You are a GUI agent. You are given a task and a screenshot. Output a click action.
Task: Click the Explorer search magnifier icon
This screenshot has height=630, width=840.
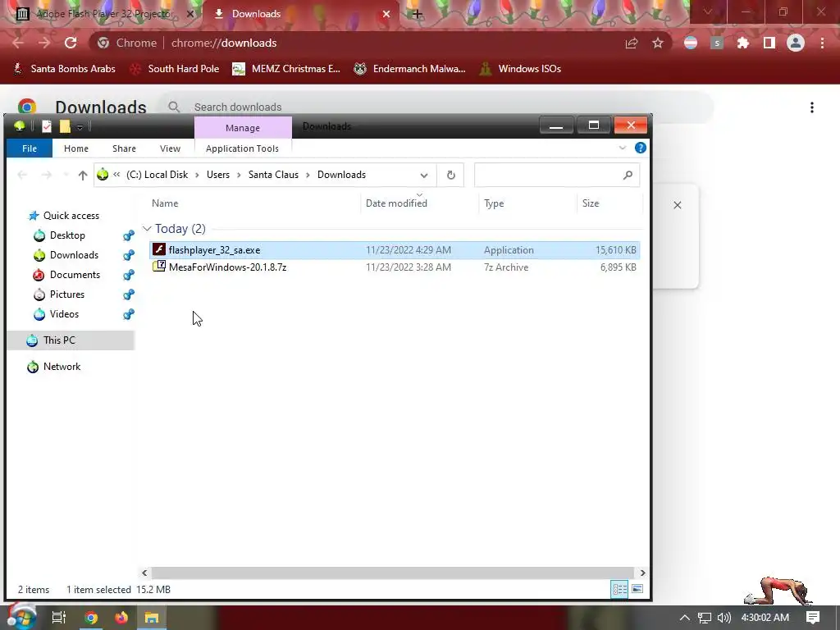[628, 176]
